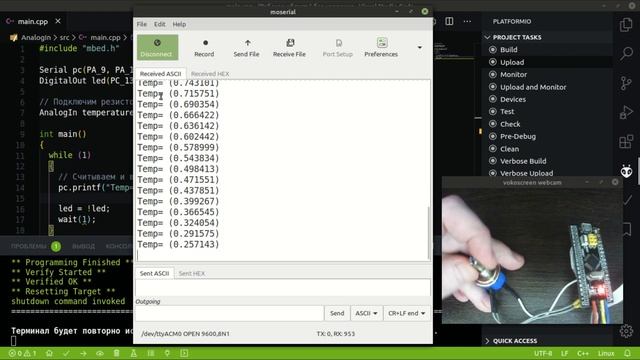This screenshot has width=640, height=360.
Task: Open Receive File in moserial
Action: 289,47
